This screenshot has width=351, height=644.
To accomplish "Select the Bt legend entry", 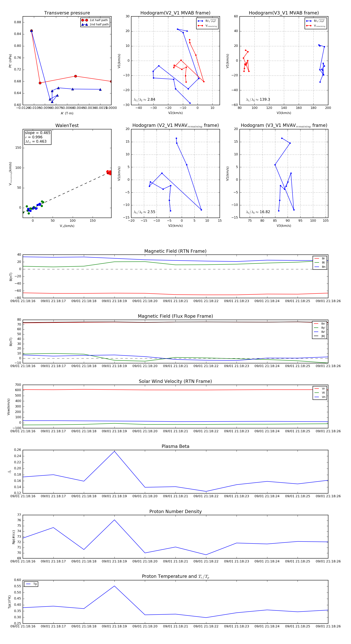I will [x=320, y=262].
